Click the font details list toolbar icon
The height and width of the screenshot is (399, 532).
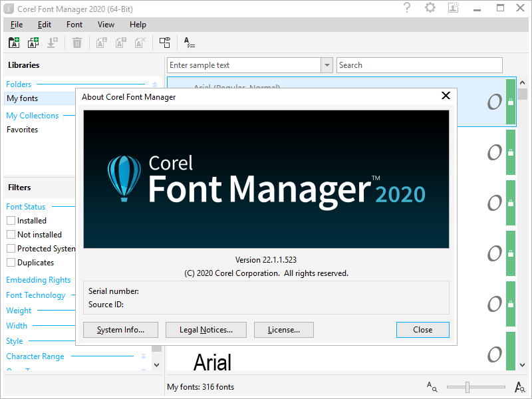190,43
